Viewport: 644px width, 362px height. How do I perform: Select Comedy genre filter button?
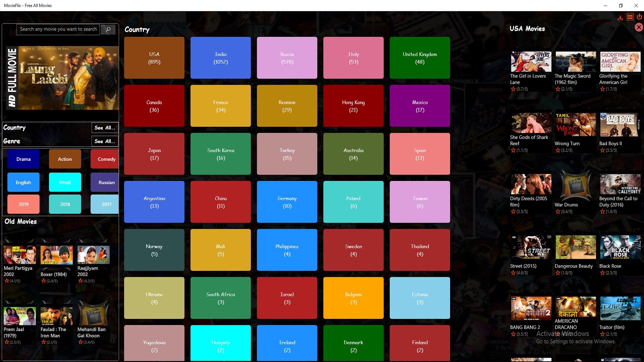point(106,159)
